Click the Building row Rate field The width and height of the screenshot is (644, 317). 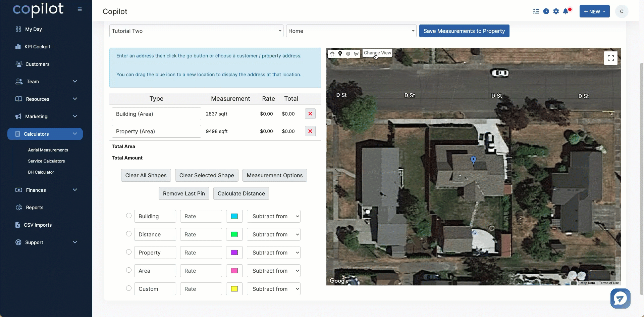point(201,216)
